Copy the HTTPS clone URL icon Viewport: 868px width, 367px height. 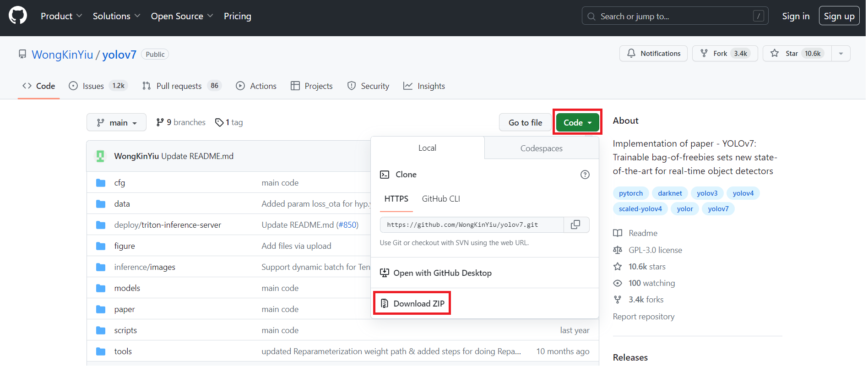tap(575, 225)
